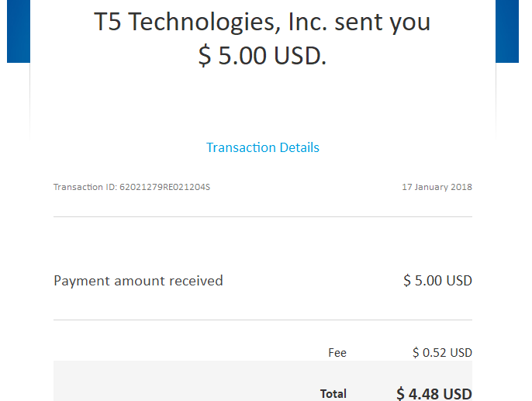Image resolution: width=532 pixels, height=401 pixels.
Task: Click the large $ 5.00 USD. headline amount
Action: pyautogui.click(x=262, y=56)
